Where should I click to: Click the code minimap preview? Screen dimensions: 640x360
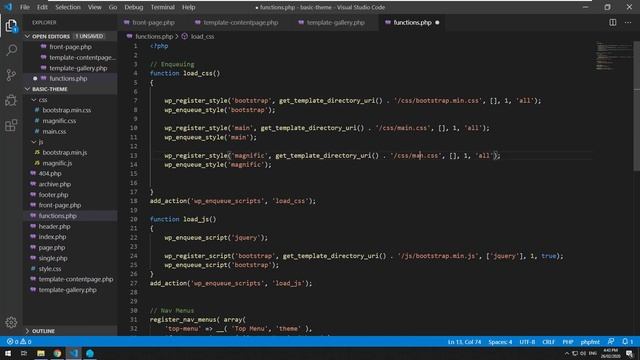pyautogui.click(x=613, y=55)
